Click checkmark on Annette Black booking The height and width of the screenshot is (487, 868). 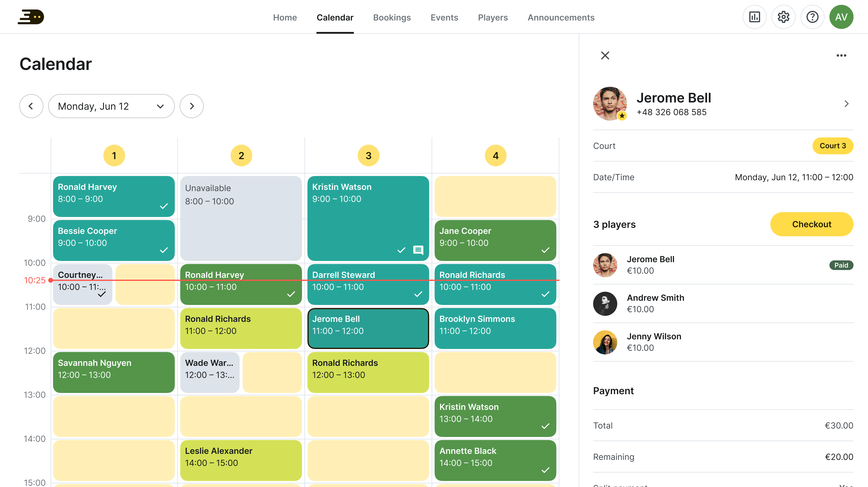(x=545, y=470)
